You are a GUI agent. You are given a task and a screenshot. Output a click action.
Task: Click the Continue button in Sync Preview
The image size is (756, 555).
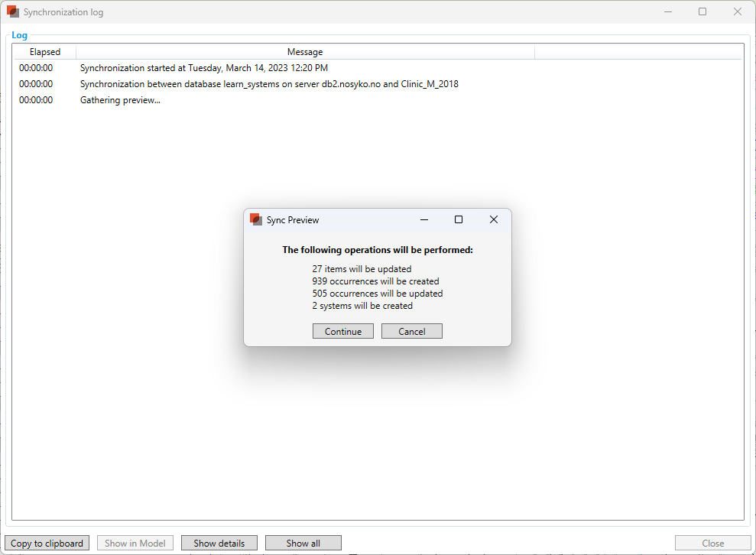(342, 331)
